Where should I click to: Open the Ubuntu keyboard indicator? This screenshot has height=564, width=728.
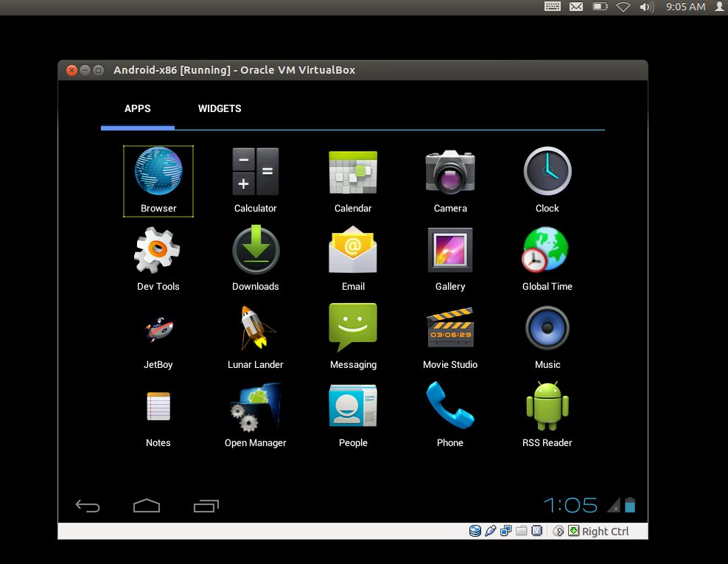pyautogui.click(x=553, y=7)
